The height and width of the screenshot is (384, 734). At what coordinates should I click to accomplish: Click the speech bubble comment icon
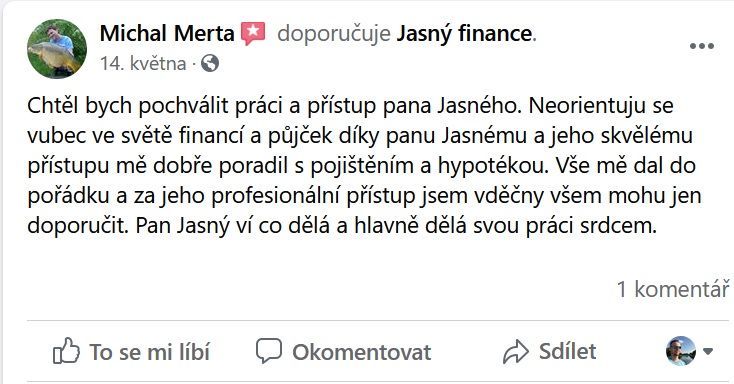tap(269, 351)
